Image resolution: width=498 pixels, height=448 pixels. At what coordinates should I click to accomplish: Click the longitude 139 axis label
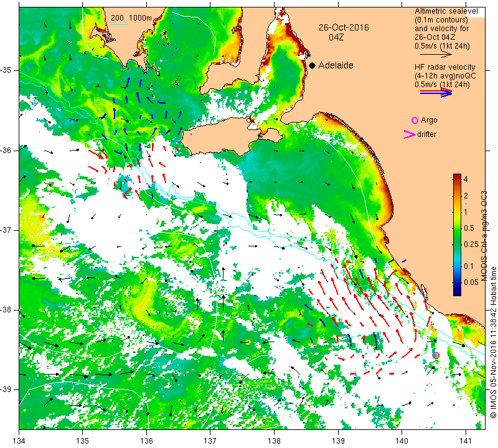(x=338, y=441)
